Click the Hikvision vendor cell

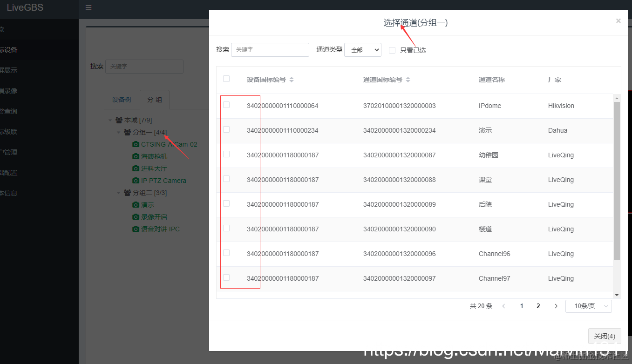[x=561, y=106]
